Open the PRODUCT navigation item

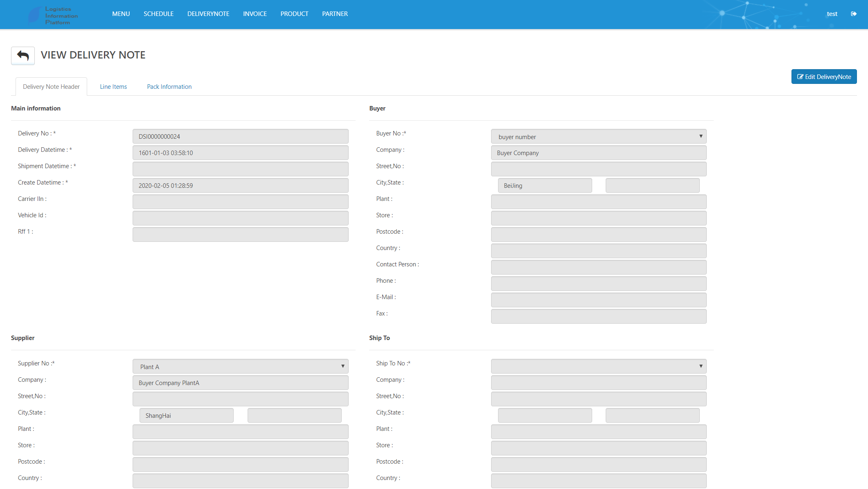tap(294, 14)
